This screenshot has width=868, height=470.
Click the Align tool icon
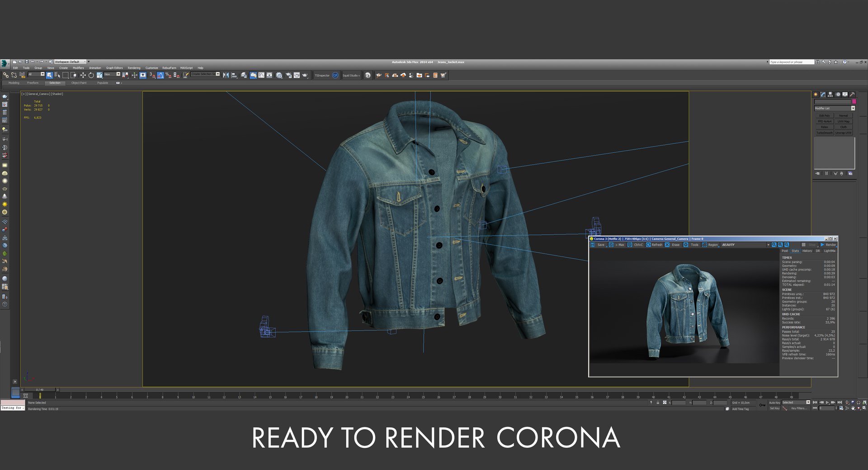(234, 75)
